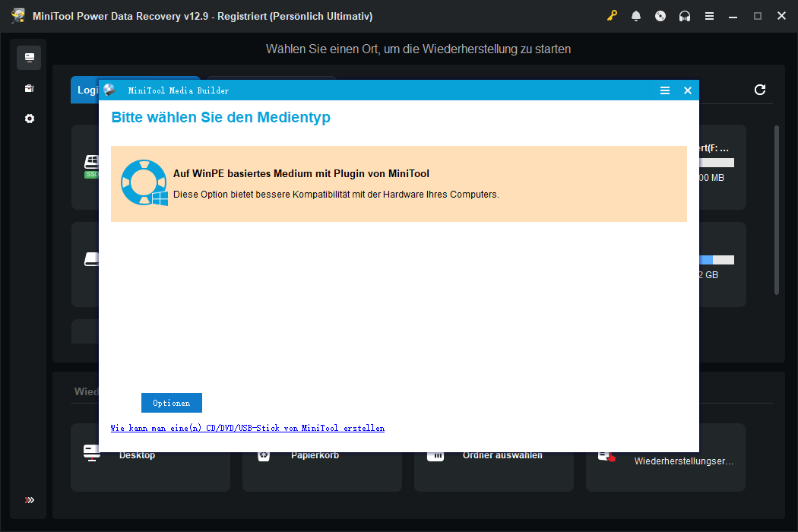Click the Desktop icon in main window
Screen dimensions: 798x532
(92, 453)
